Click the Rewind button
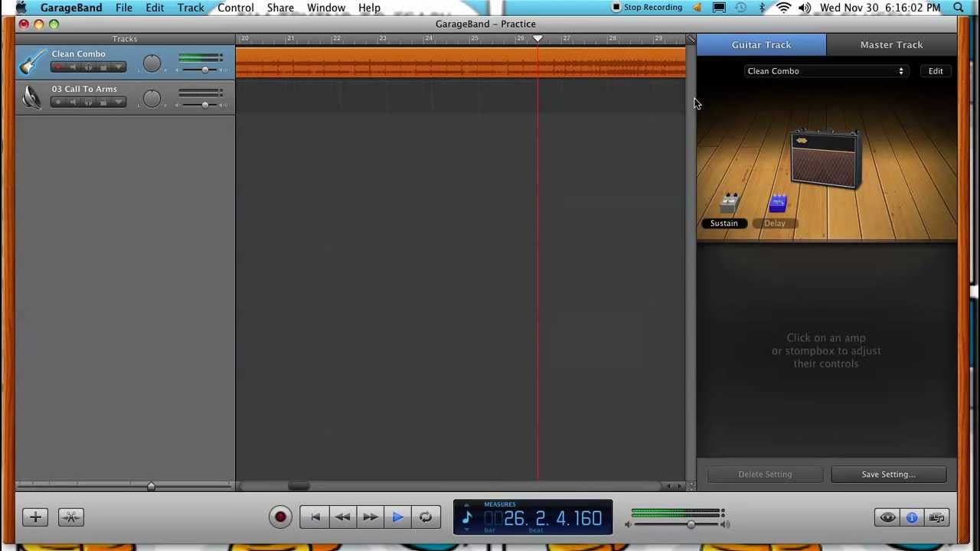980x551 pixels. [x=342, y=517]
